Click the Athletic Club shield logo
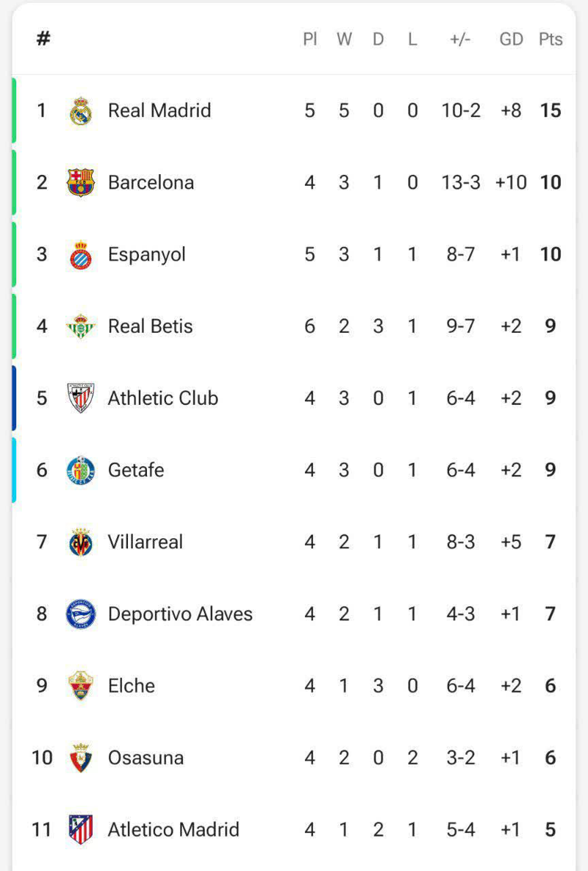The image size is (588, 871). pyautogui.click(x=80, y=398)
